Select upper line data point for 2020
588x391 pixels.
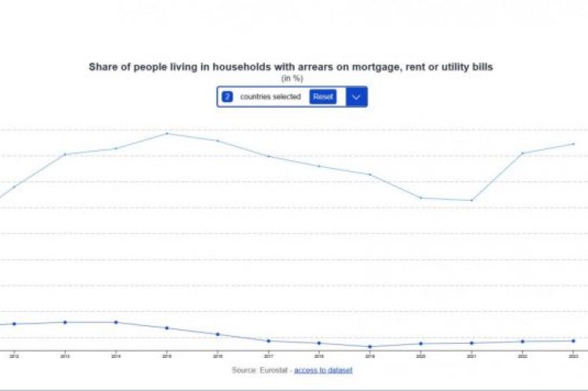421,198
